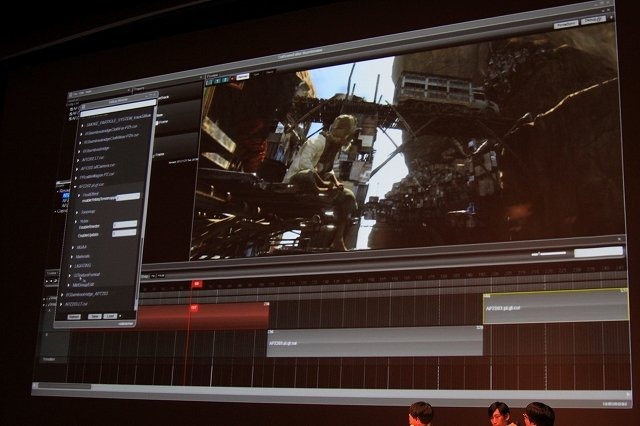Select the blue highlighted item in the left list
This screenshot has height=426, width=640.
pos(65,196)
